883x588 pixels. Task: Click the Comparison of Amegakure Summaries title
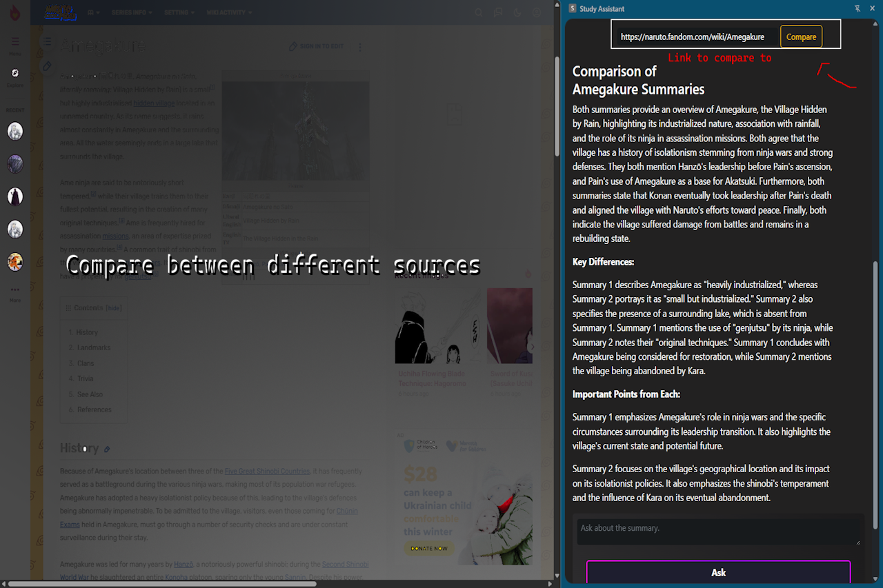pos(638,81)
